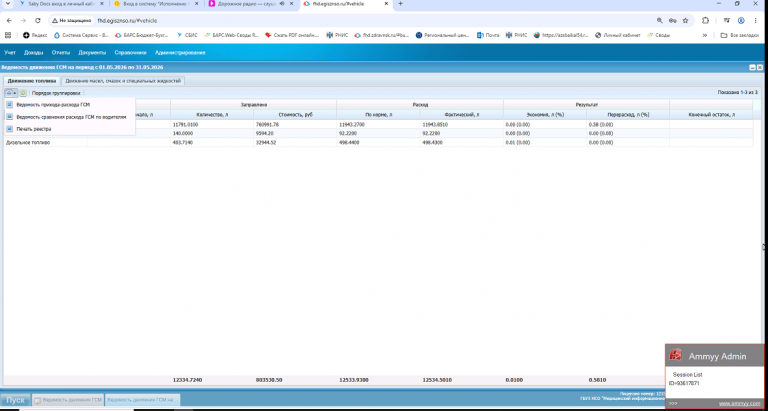Viewport: 768px width, 411px height.
Task: Click the Не защищено site security chip
Action: (x=72, y=21)
